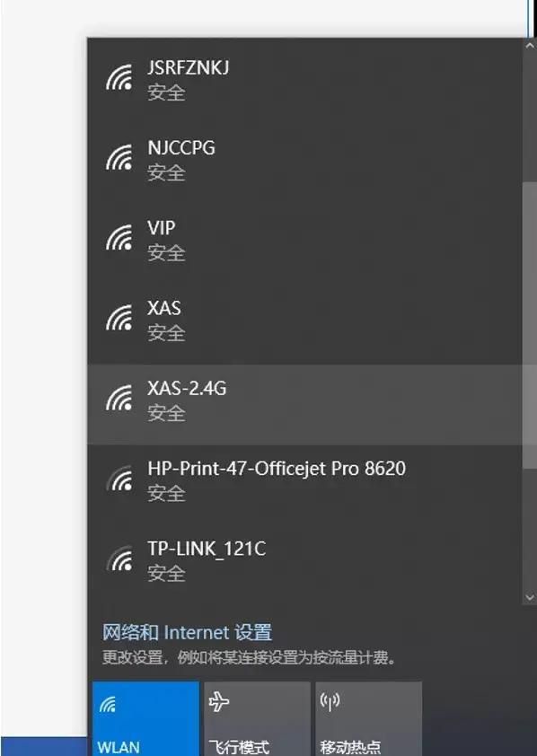Click the XAS-2.4G Wi-Fi signal icon

click(x=119, y=398)
